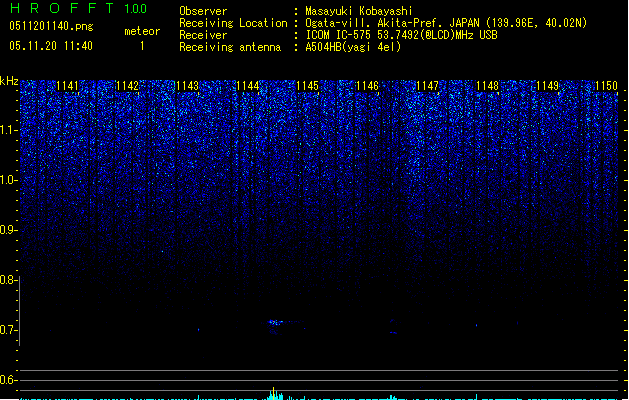Click the 1150 time marker
This screenshot has height=400, width=629.
point(607,86)
